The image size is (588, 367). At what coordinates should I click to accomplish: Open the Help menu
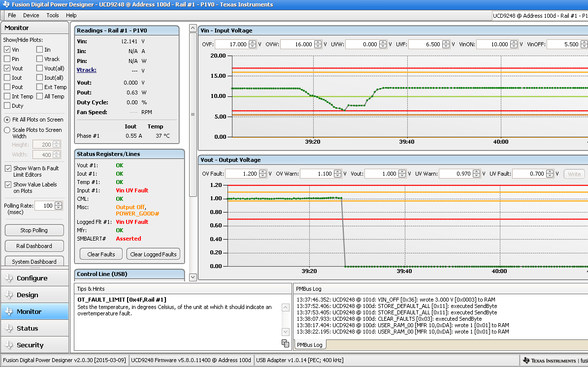[71, 15]
